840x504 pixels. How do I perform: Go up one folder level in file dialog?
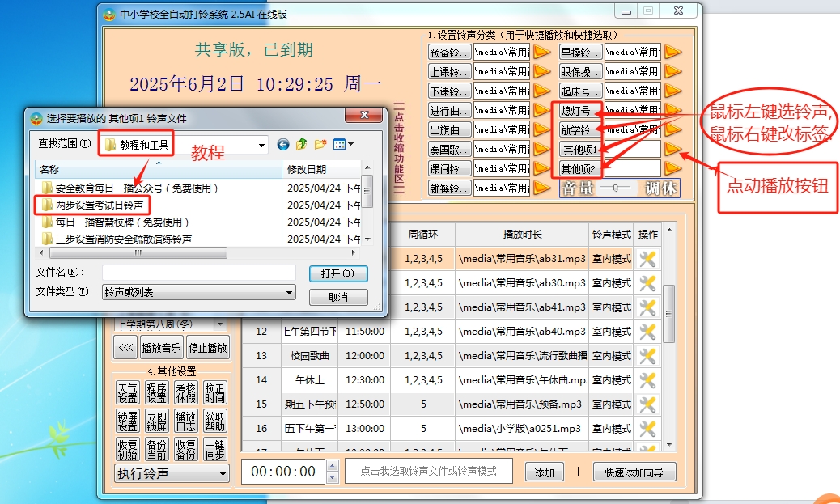click(x=302, y=144)
